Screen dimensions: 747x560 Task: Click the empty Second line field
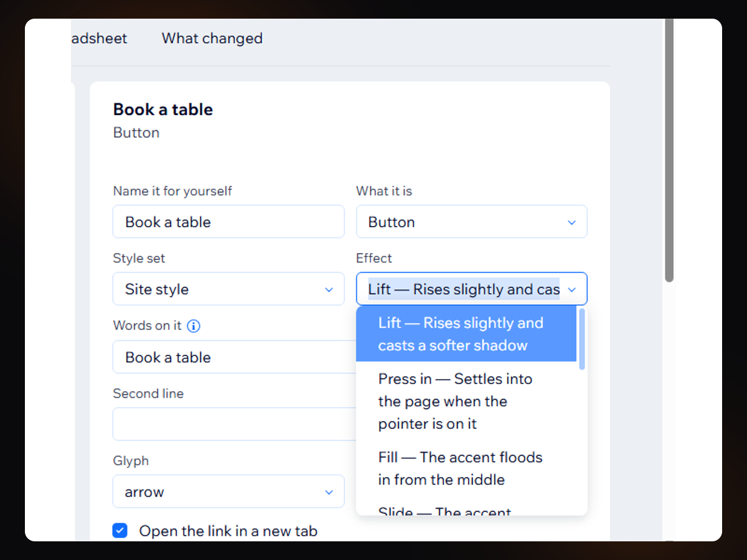click(x=235, y=424)
